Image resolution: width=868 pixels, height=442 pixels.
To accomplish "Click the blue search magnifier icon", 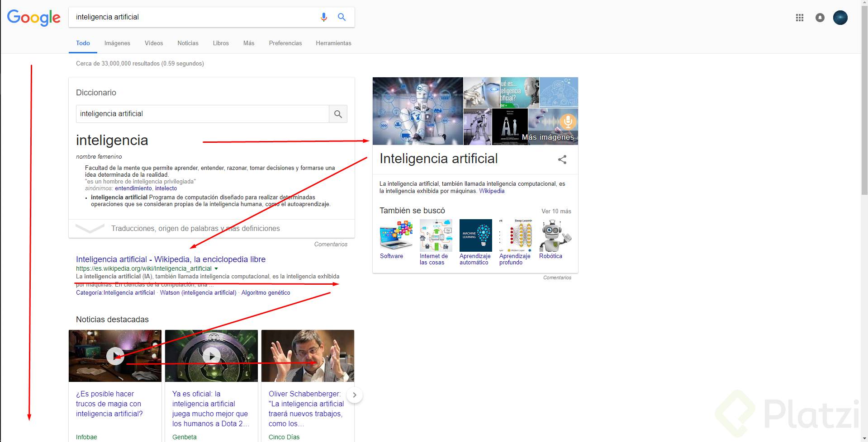I will tap(342, 17).
